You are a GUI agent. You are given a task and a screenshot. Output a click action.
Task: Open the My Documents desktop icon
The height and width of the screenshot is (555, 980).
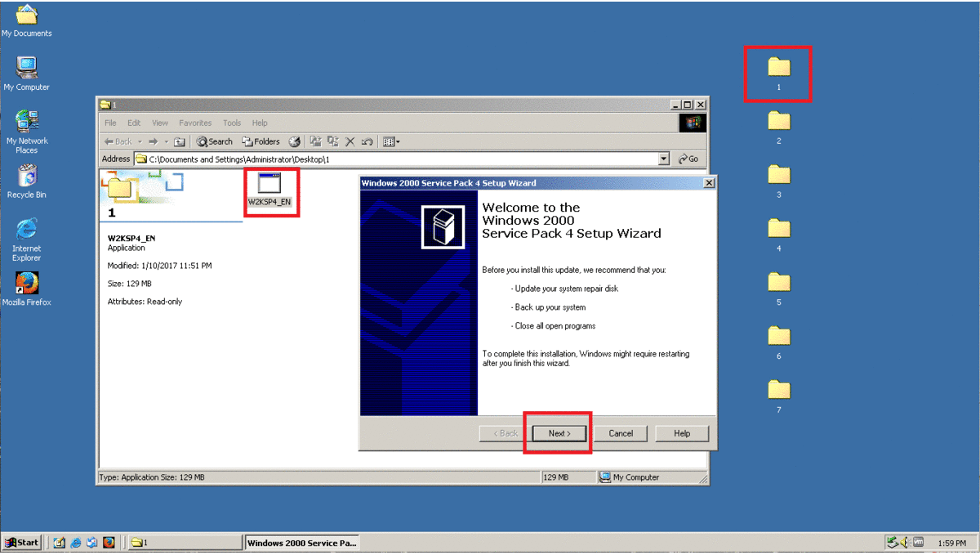pos(26,21)
